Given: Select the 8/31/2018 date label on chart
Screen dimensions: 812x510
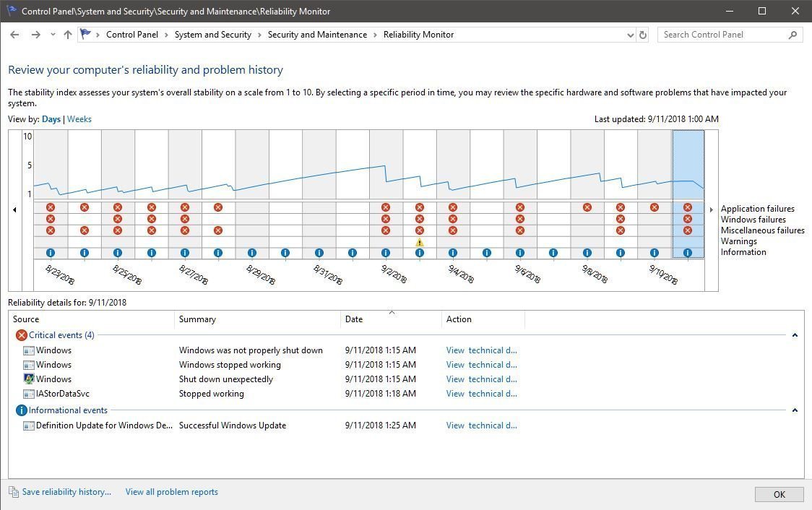Looking at the screenshot, I should [328, 275].
